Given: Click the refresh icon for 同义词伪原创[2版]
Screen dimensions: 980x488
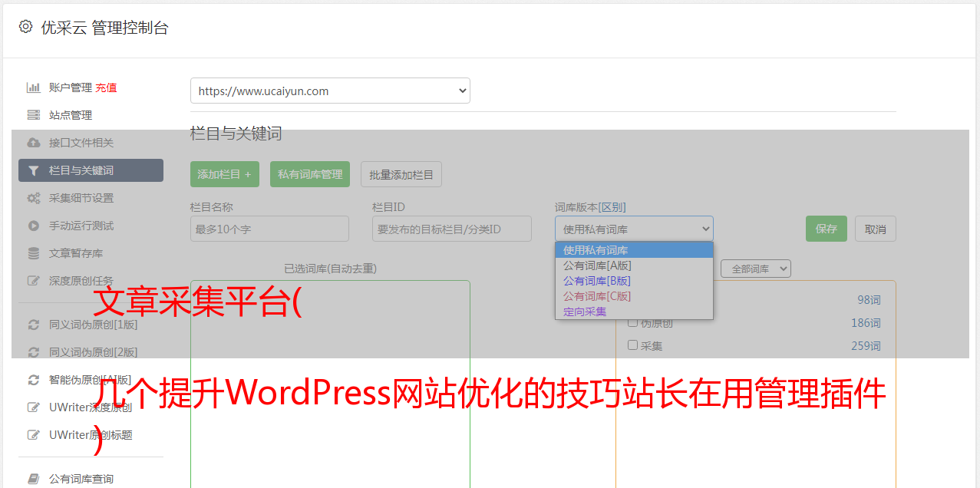Looking at the screenshot, I should [x=33, y=352].
